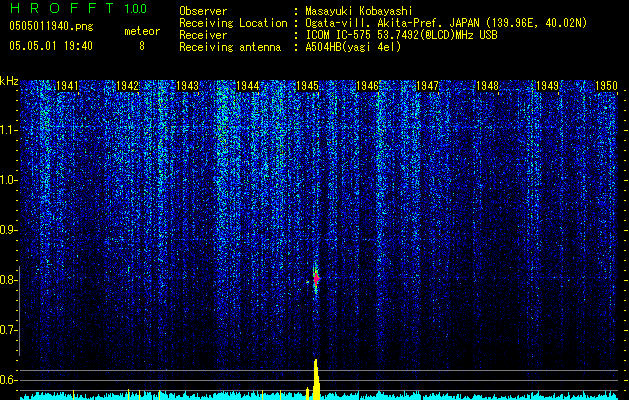The image size is (629, 400).
Task: Click the 1944 time marker
Action: (248, 85)
